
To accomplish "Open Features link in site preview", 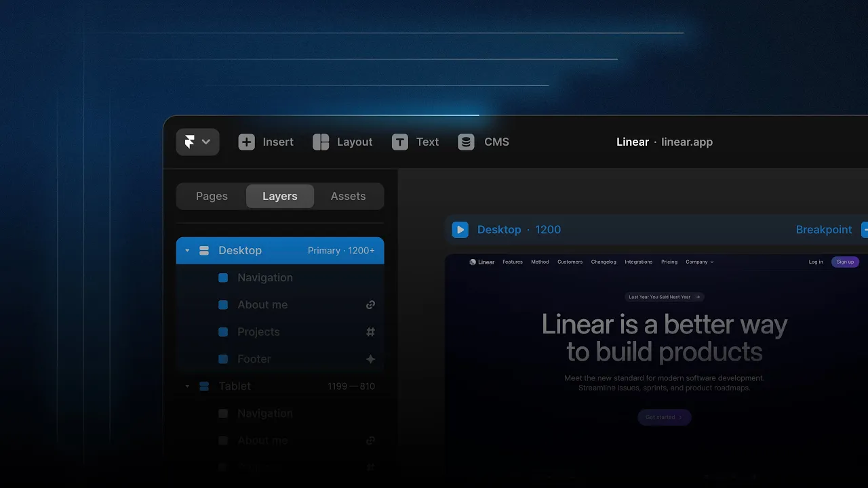I will [513, 262].
